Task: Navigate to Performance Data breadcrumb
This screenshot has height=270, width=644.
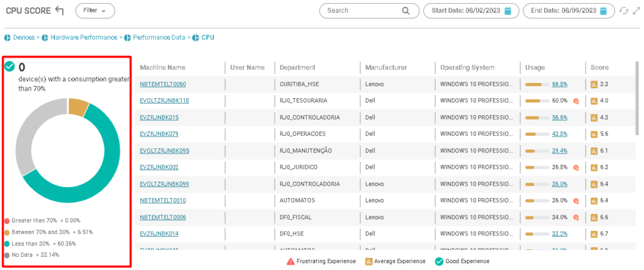Action: pyautogui.click(x=158, y=38)
